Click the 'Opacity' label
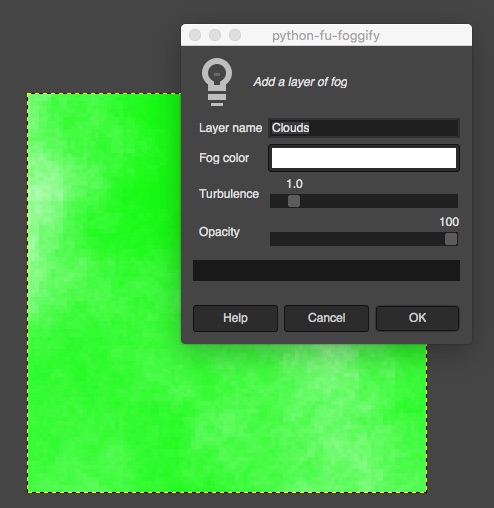Image resolution: width=494 pixels, height=508 pixels. click(219, 232)
